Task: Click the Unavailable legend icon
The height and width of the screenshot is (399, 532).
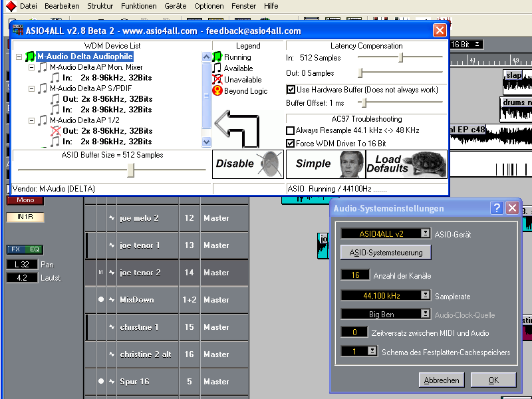Action: coord(217,80)
